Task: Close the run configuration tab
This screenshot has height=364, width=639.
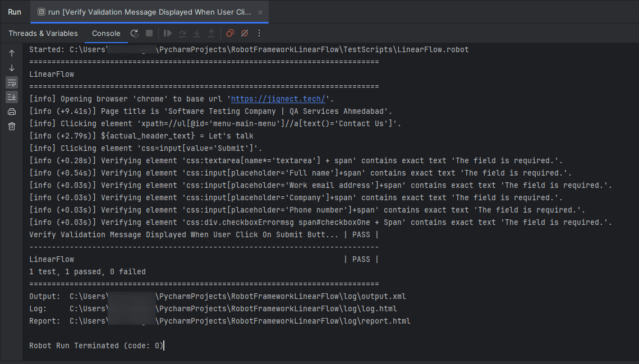Action: point(260,12)
